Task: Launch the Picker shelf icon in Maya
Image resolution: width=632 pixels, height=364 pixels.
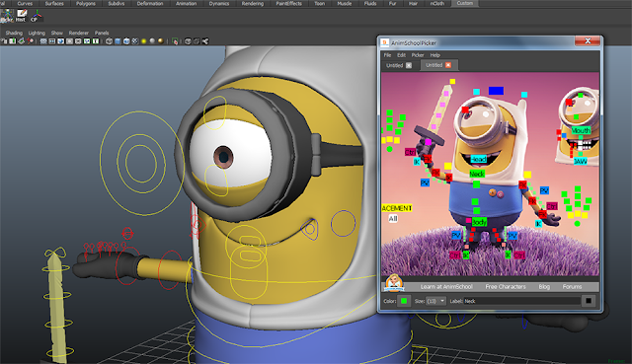Action: [x=7, y=16]
